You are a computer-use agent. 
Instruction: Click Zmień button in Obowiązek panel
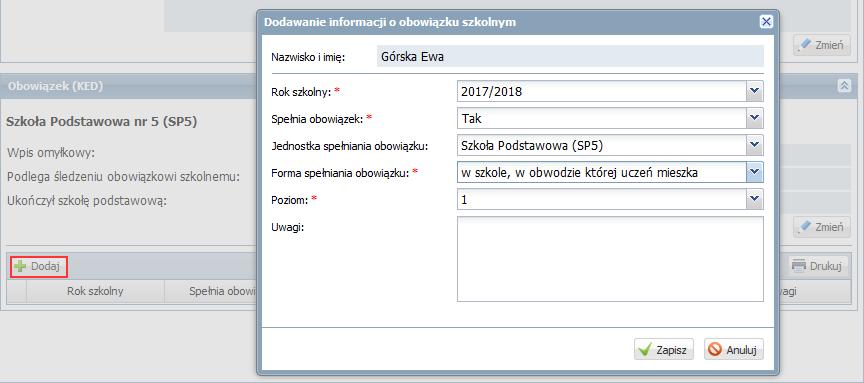(x=822, y=226)
